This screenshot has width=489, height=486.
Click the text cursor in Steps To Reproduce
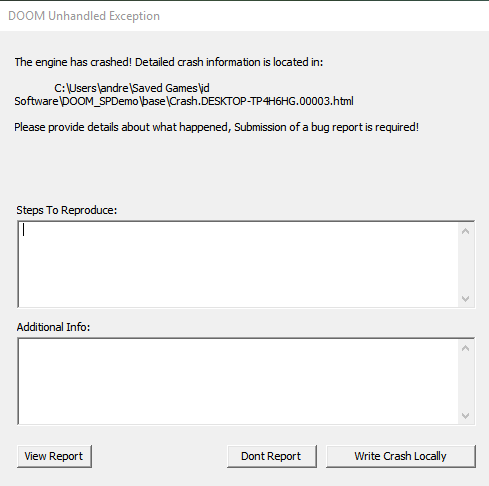coord(23,230)
